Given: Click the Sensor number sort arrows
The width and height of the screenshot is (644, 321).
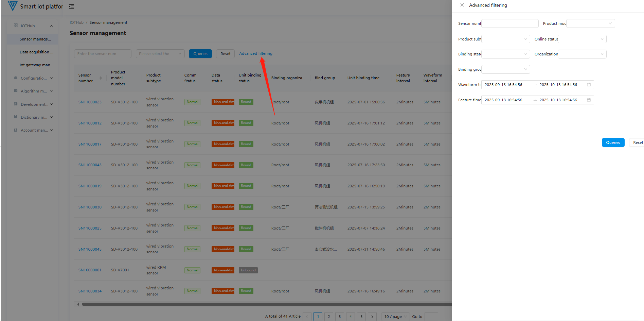Looking at the screenshot, I should point(101,78).
